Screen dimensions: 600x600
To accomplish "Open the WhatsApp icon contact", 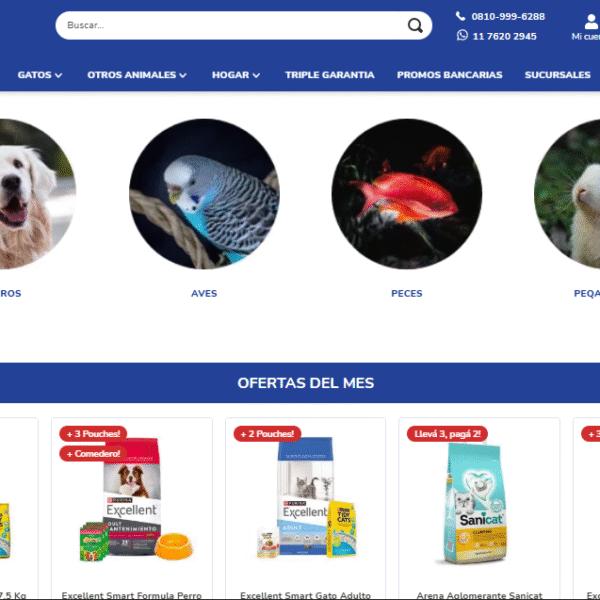I will (462, 35).
